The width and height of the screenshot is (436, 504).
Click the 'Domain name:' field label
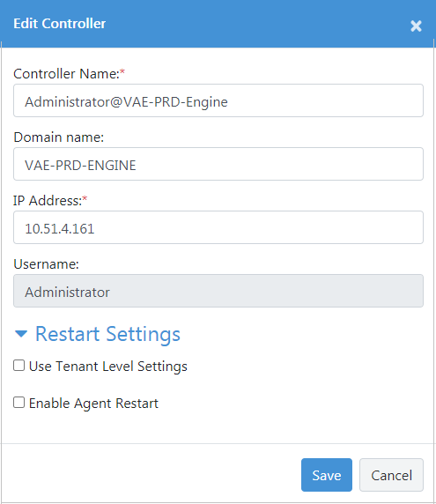click(x=59, y=137)
